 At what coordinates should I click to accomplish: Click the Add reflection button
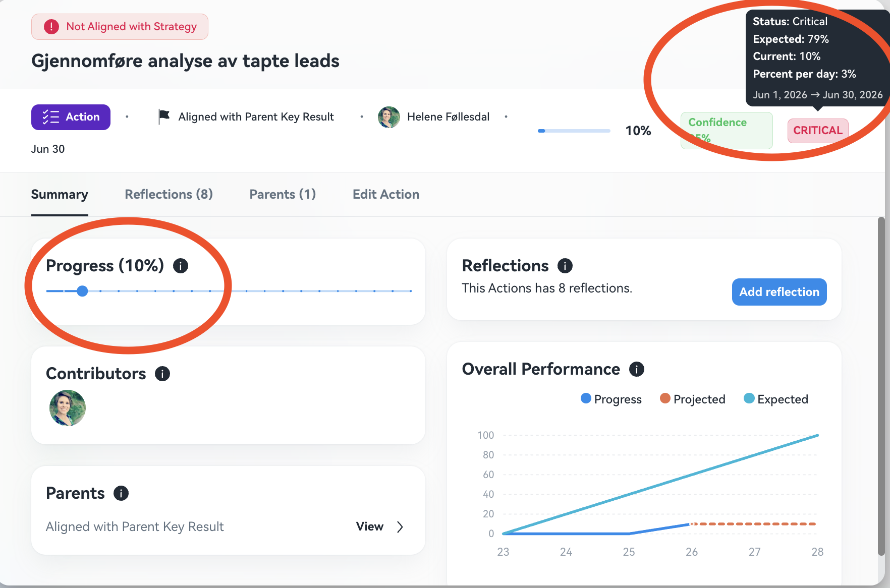coord(780,292)
